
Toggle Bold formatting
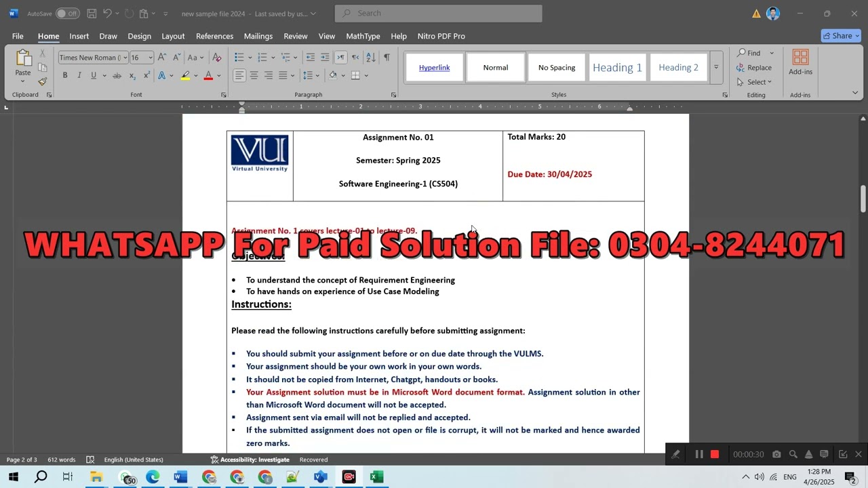pyautogui.click(x=65, y=75)
